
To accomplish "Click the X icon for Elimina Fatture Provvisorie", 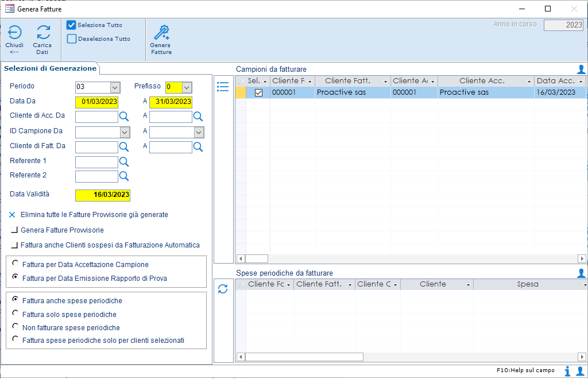I will coord(12,215).
